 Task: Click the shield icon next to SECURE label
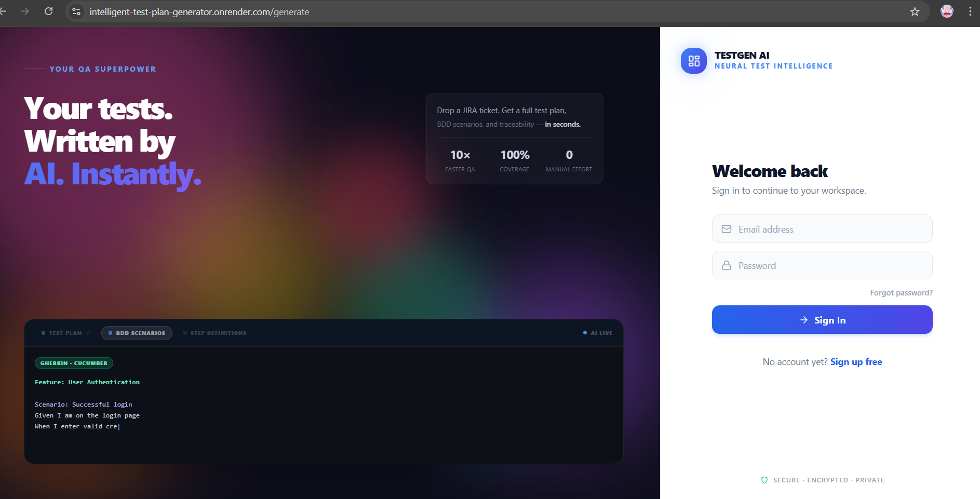[764, 480]
